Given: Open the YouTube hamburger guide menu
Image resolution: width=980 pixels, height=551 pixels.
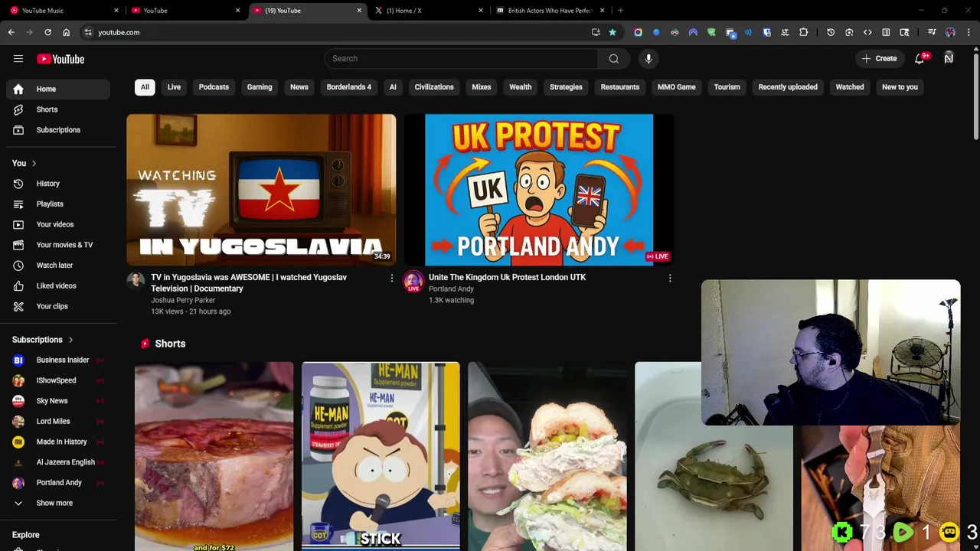Looking at the screenshot, I should coord(18,59).
